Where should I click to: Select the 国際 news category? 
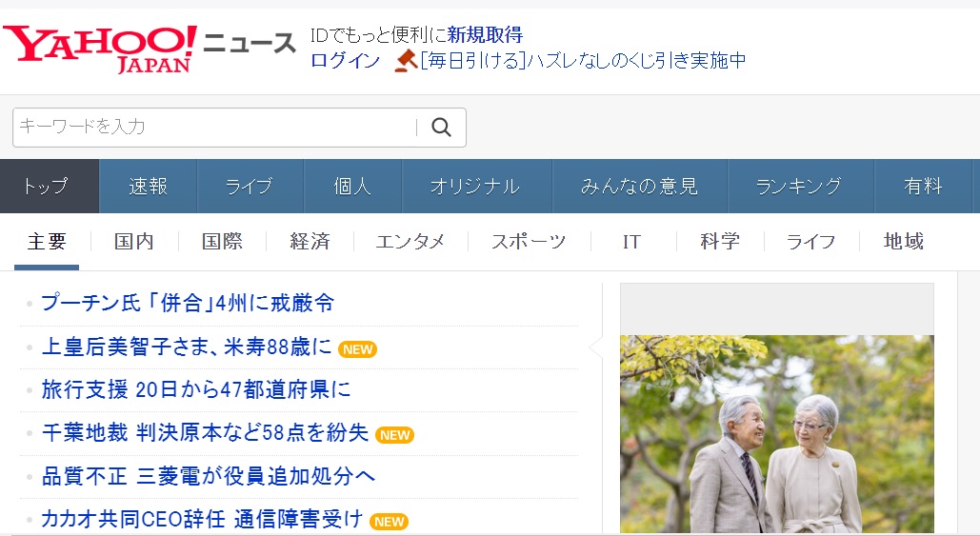click(x=222, y=242)
